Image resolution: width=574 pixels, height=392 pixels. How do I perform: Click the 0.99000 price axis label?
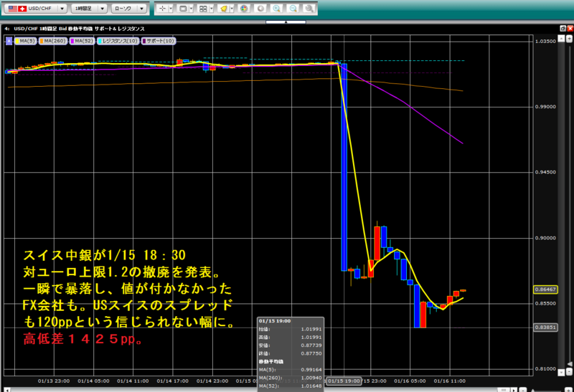pos(545,107)
